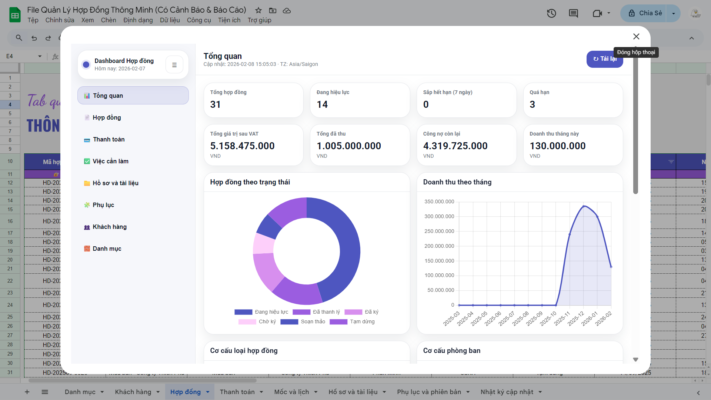Screen dimensions: 711x400
Task: Open video call options dropdown
Action: click(609, 14)
